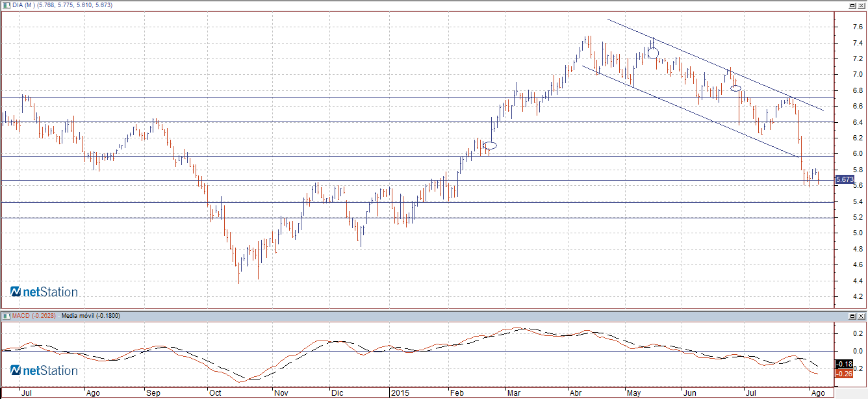Click the 2015 label on time axis

(399, 393)
